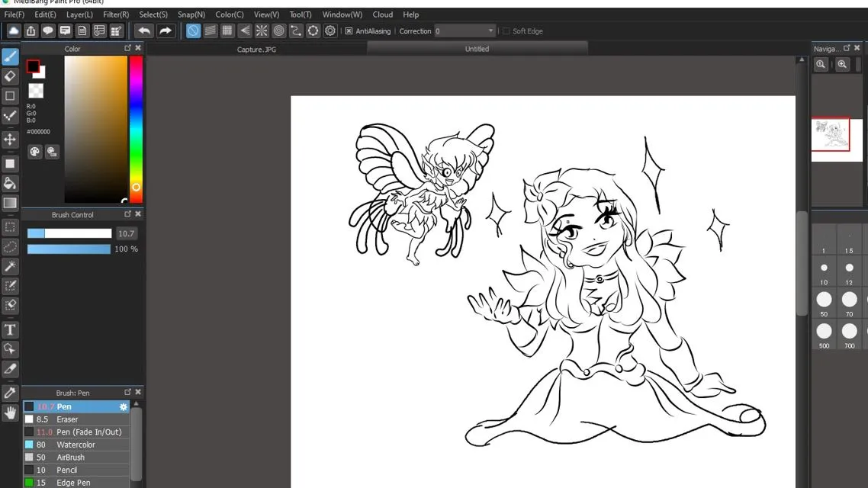
Task: Click the transparent color swatch
Action: (36, 91)
